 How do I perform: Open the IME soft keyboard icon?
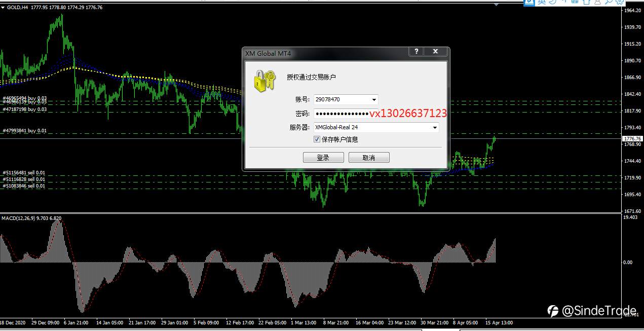pos(575,2)
